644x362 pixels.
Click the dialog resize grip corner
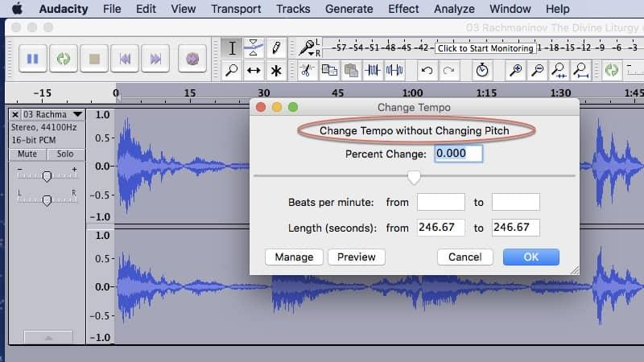click(x=575, y=270)
